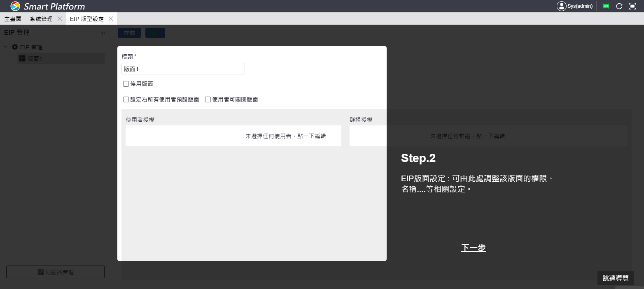Click the gear icon beside EIP 管理
The height and width of the screenshot is (289, 644).
tap(15, 47)
